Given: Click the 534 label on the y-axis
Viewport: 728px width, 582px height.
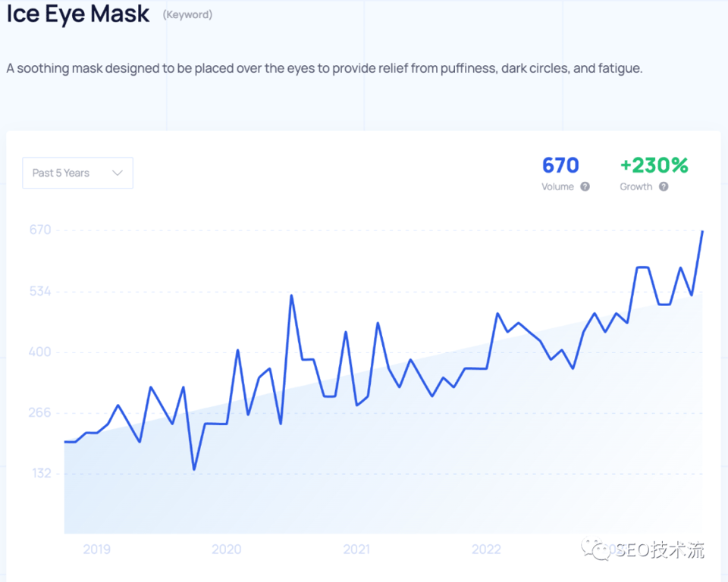Looking at the screenshot, I should pos(40,291).
